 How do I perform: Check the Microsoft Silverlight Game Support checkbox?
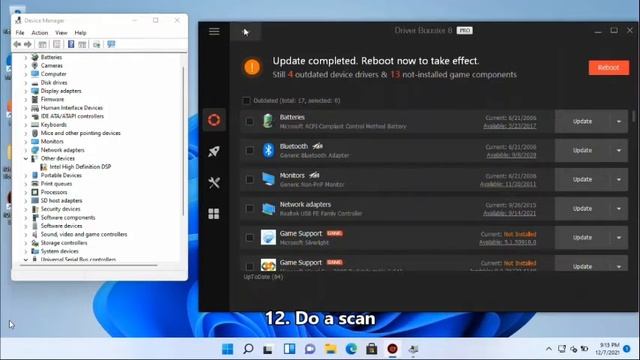249,238
